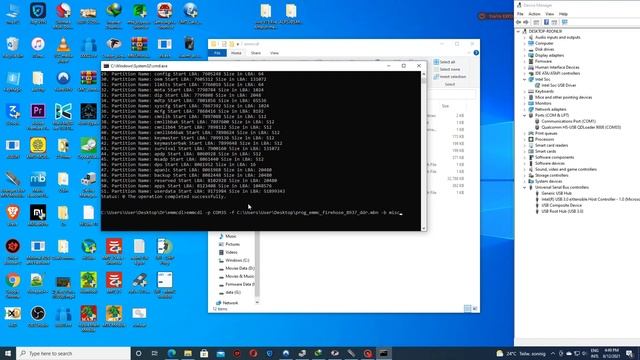Expand the Display adapters node

[525, 55]
